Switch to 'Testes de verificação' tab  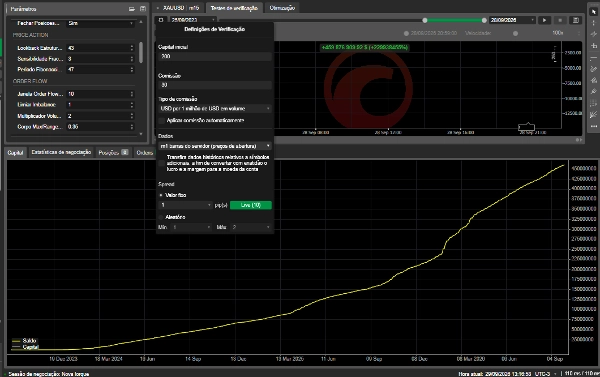coord(234,8)
